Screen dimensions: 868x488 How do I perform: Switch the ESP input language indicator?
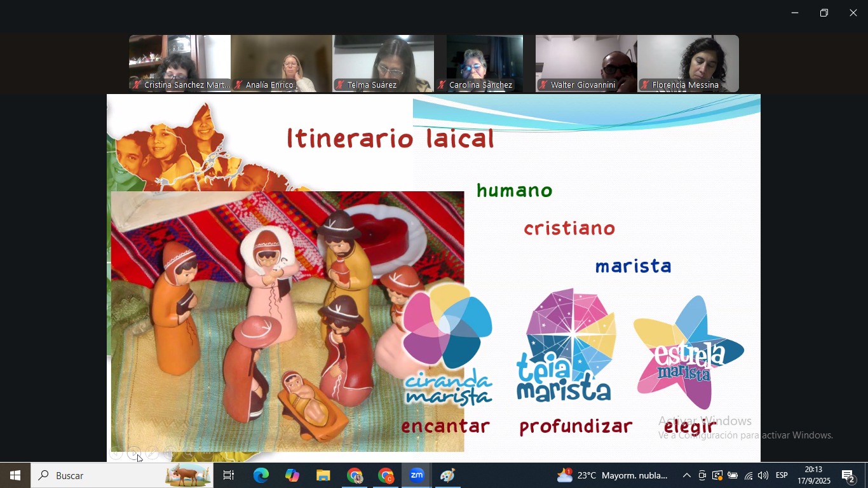click(x=782, y=475)
